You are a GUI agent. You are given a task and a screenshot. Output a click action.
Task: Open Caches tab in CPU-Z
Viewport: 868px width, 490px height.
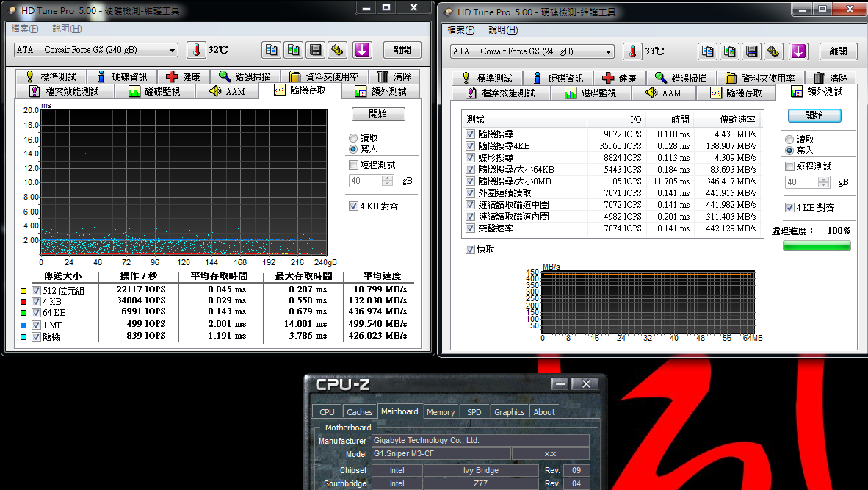(x=359, y=412)
